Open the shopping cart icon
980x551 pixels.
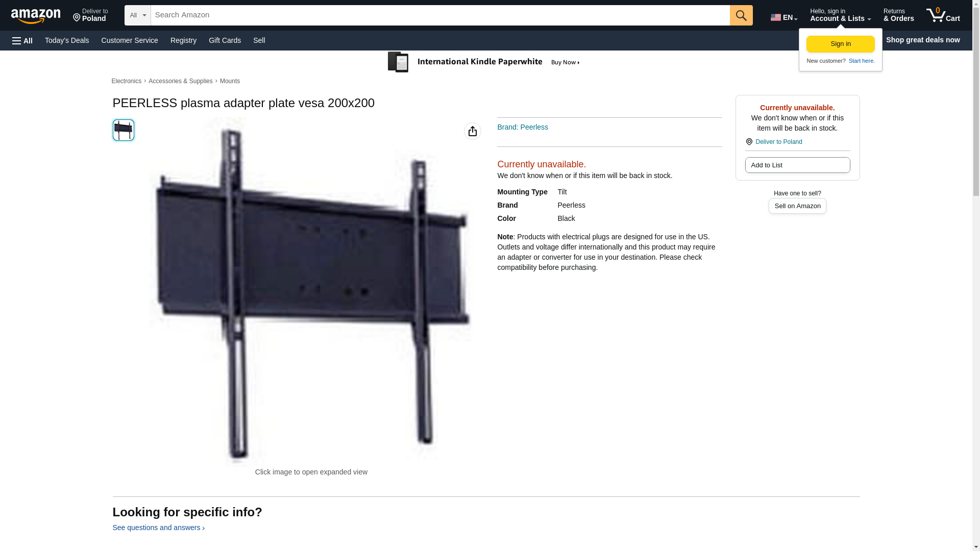[943, 15]
